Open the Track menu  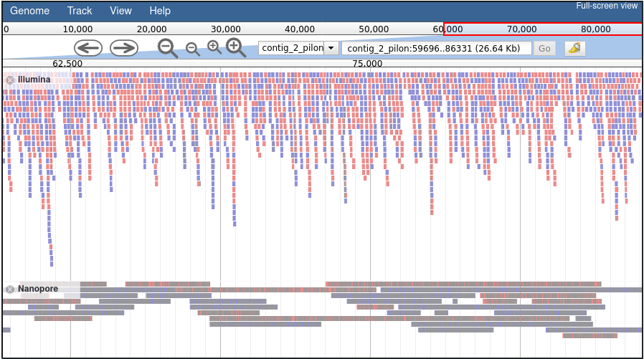[x=80, y=11]
